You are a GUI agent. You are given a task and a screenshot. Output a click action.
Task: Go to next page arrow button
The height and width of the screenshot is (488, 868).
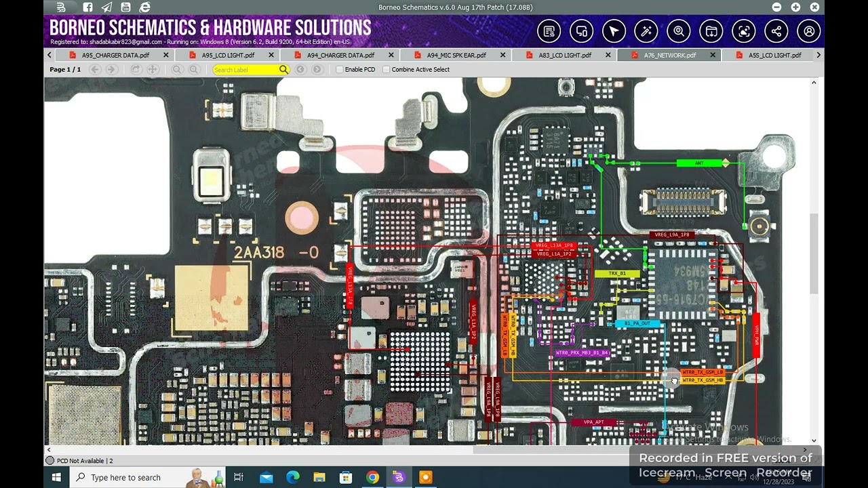[x=111, y=69]
